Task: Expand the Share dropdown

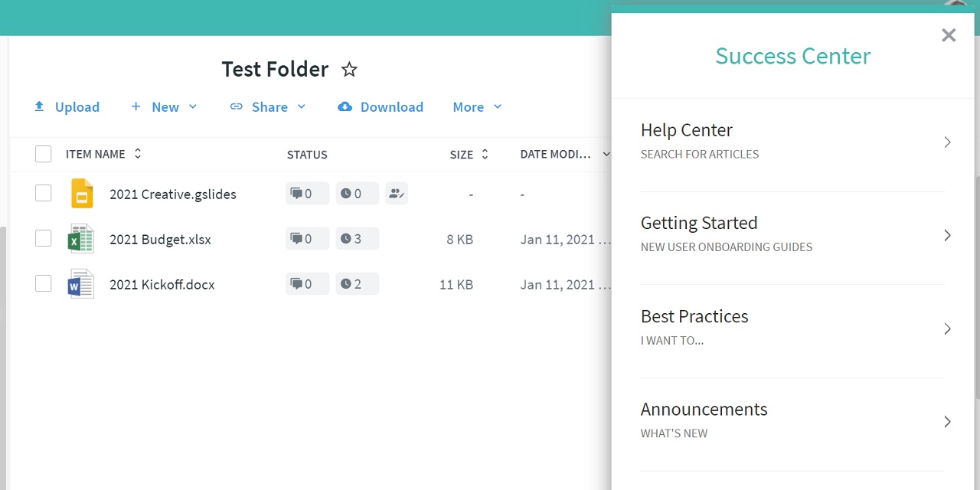Action: point(268,107)
